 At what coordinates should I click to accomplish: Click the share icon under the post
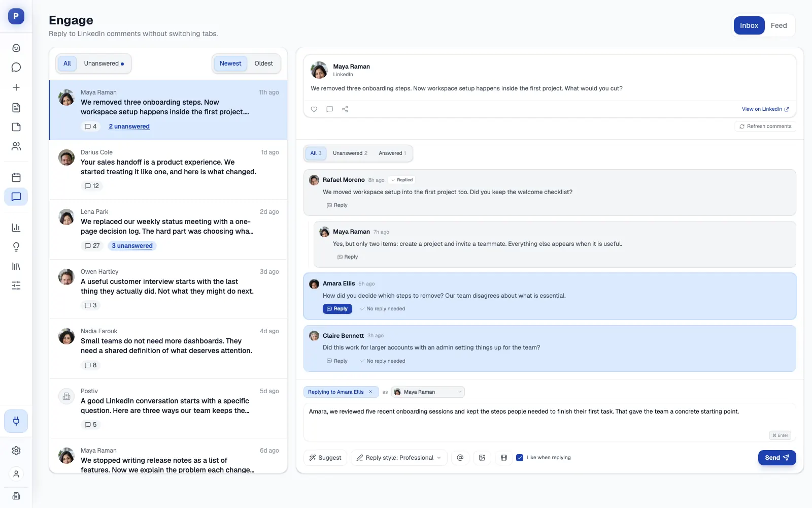(345, 109)
